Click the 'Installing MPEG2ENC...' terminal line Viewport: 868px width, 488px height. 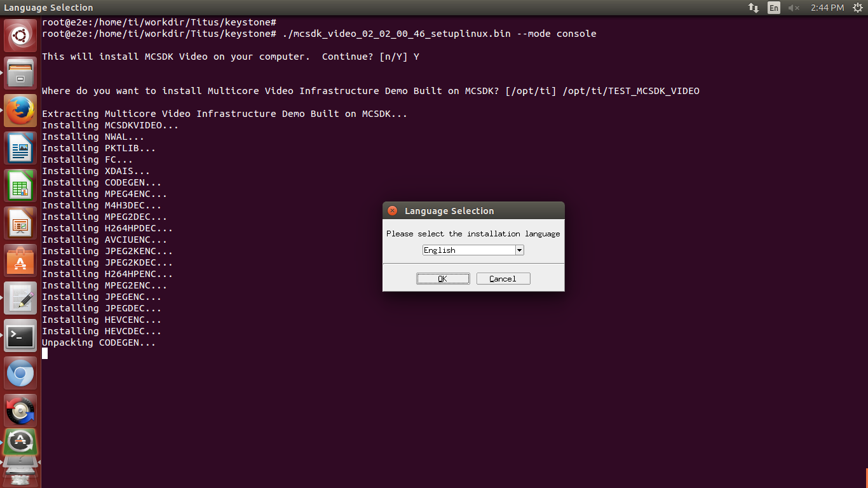click(x=104, y=285)
